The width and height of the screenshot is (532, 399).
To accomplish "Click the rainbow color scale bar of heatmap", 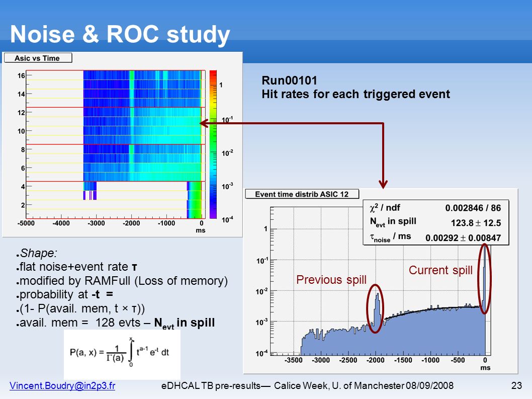I will point(213,144).
